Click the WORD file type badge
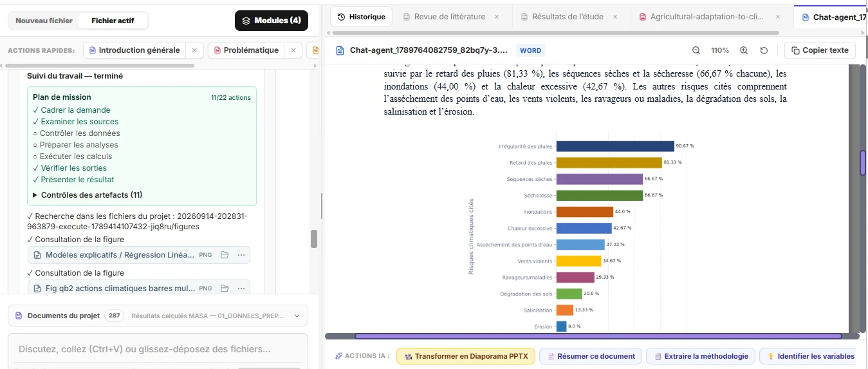 (531, 50)
